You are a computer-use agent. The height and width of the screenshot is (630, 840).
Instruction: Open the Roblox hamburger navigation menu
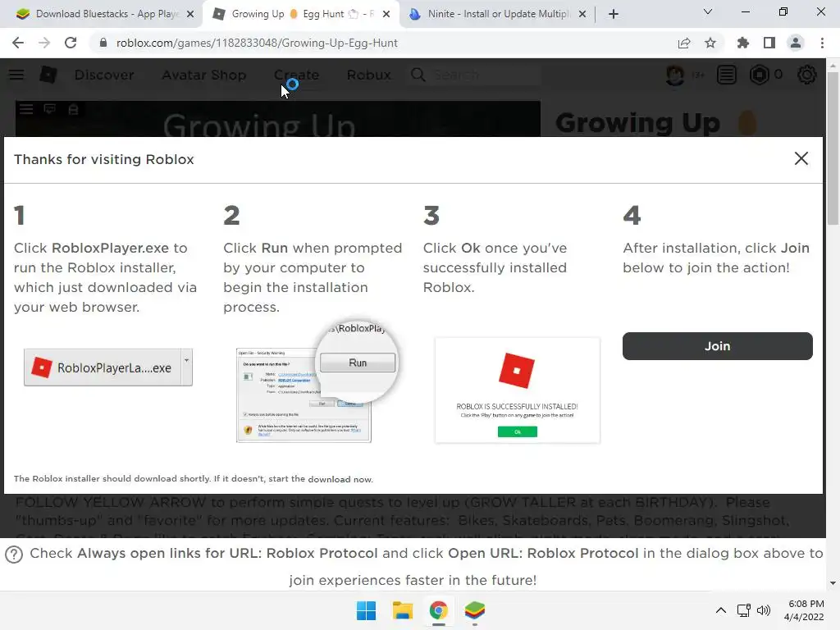(16, 75)
